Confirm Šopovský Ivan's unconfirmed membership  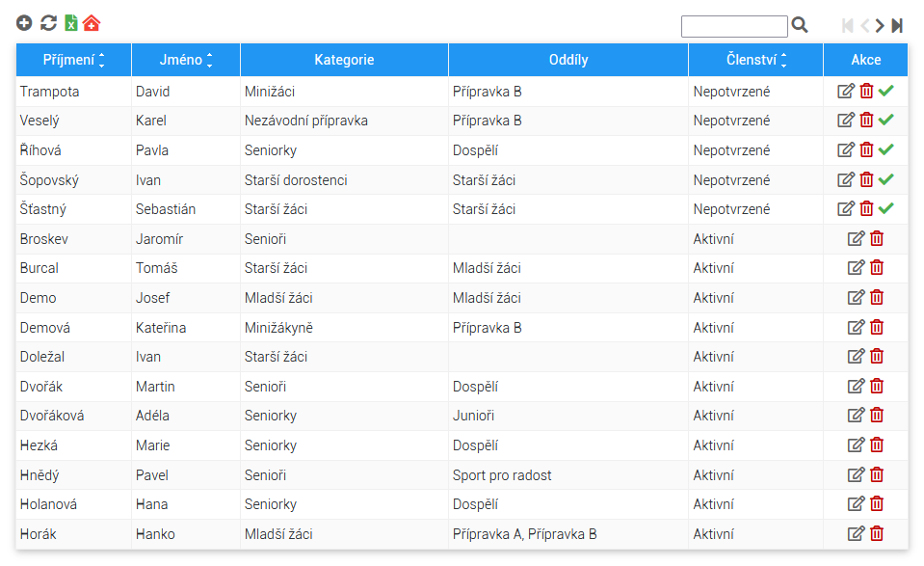coord(885,179)
